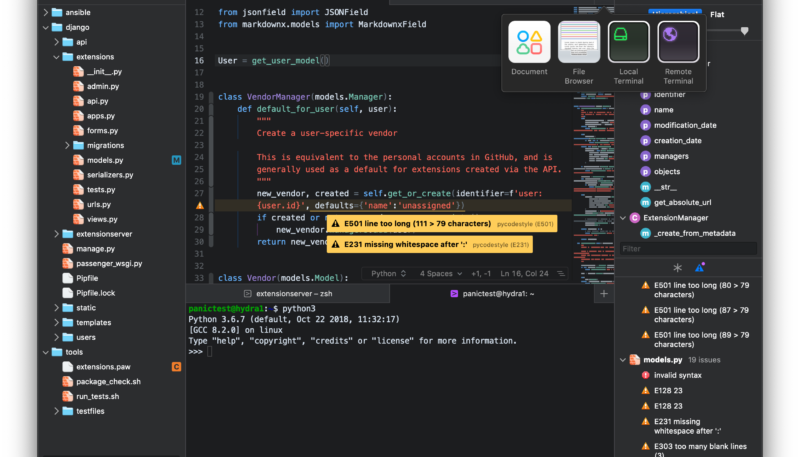Open the Python language dropdown
The height and width of the screenshot is (457, 800).
click(388, 273)
